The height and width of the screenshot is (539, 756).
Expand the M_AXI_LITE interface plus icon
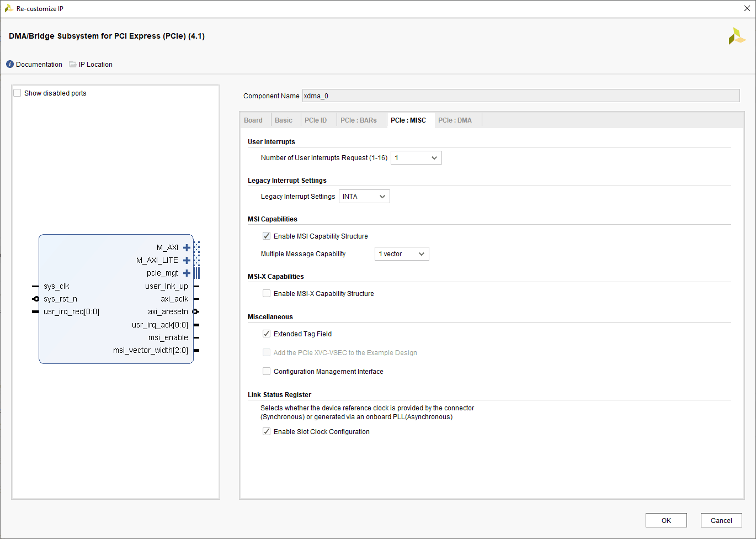point(187,261)
